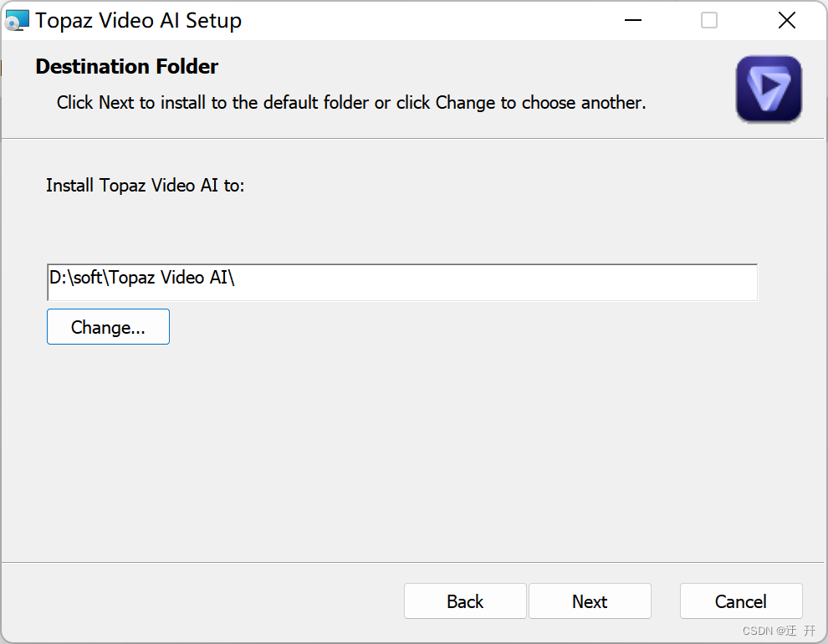Click the Topaz Video AI Setup title text

(138, 21)
